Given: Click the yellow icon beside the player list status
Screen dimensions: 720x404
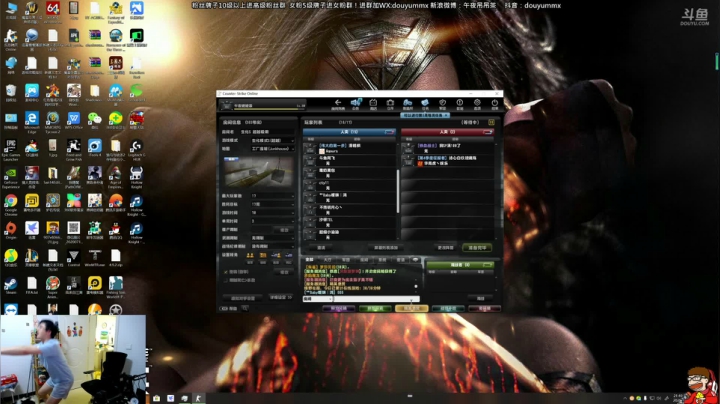Looking at the screenshot, I should pos(491,122).
